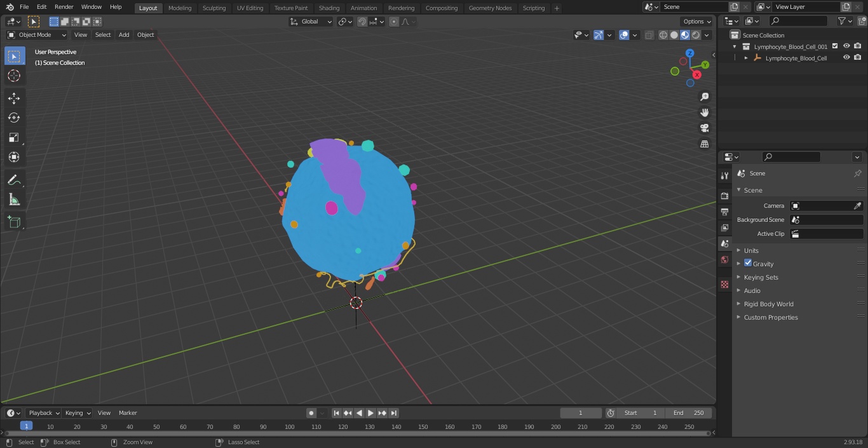This screenshot has width=868, height=448.
Task: Open the Tool properties tab
Action: (724, 175)
